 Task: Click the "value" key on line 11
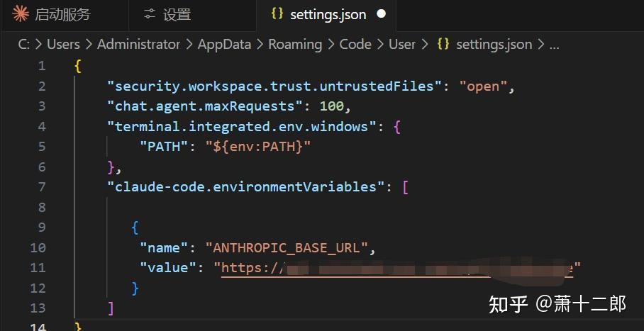(168, 268)
